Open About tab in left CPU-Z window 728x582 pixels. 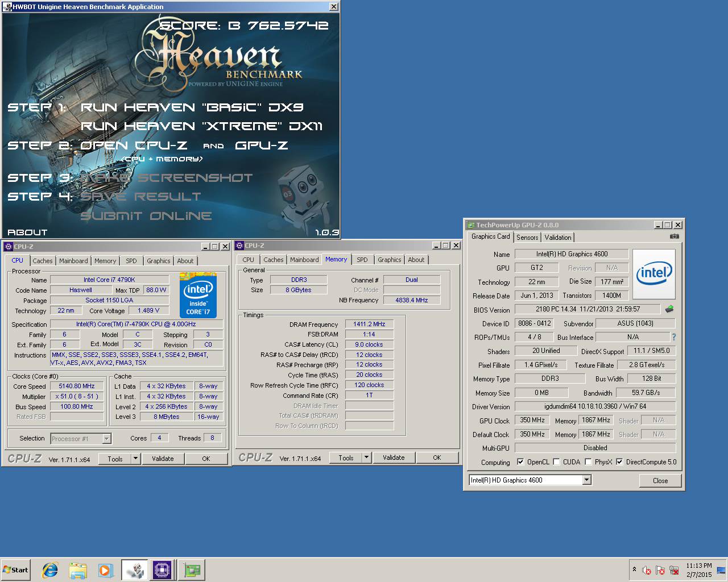[x=185, y=261]
